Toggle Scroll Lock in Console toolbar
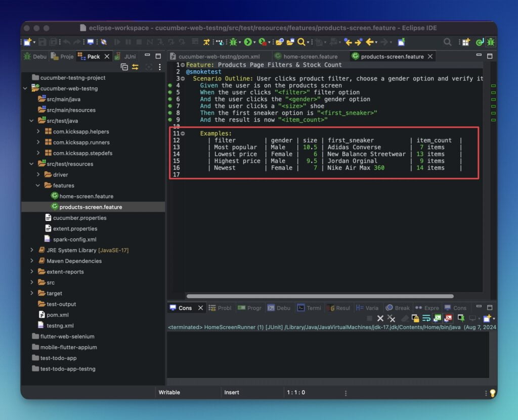Viewport: 518px width, 420px height. (415, 318)
